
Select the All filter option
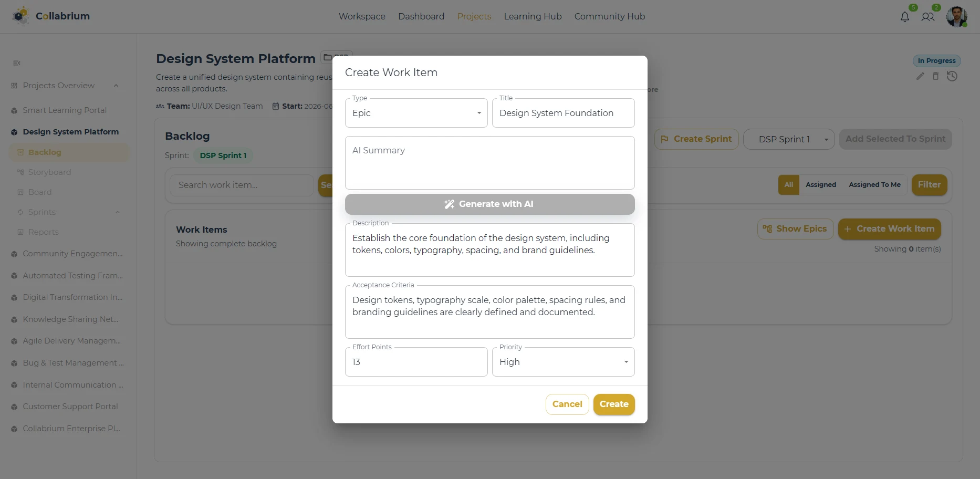788,185
